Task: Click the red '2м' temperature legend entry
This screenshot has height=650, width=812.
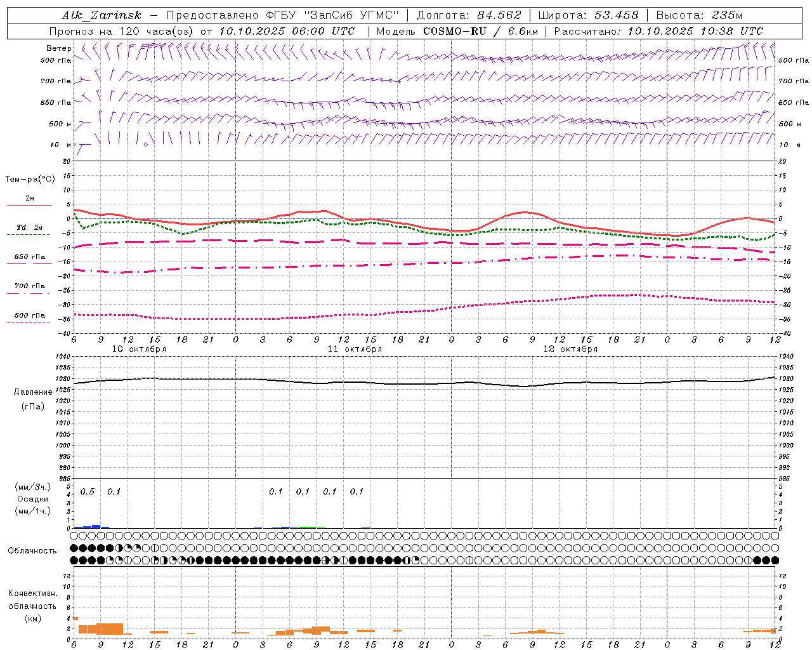Action: pyautogui.click(x=30, y=199)
